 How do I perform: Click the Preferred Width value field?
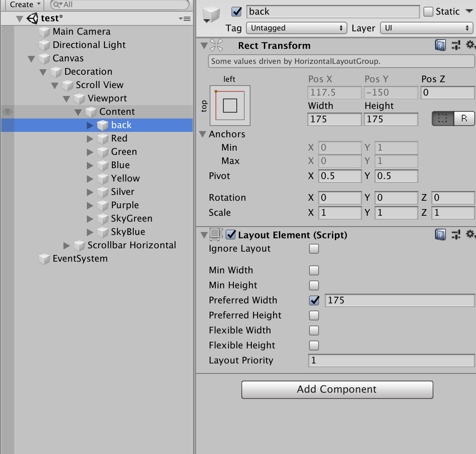tap(400, 300)
